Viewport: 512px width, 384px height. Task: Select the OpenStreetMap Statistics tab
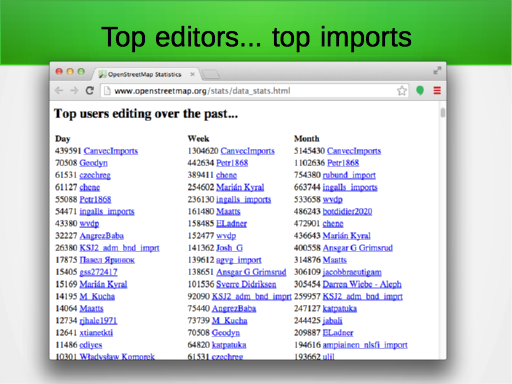point(147,74)
